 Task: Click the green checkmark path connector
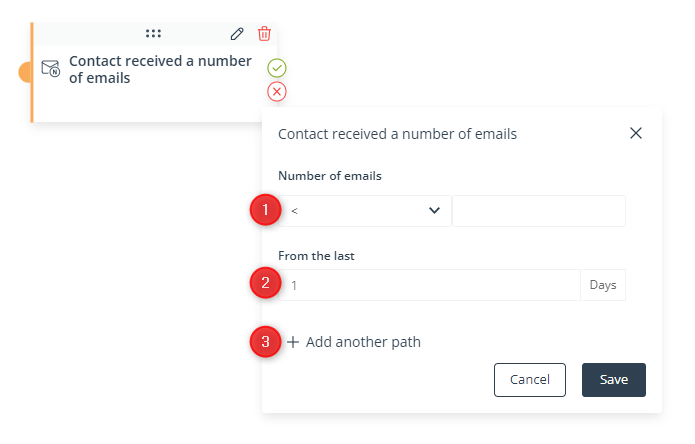click(x=277, y=68)
